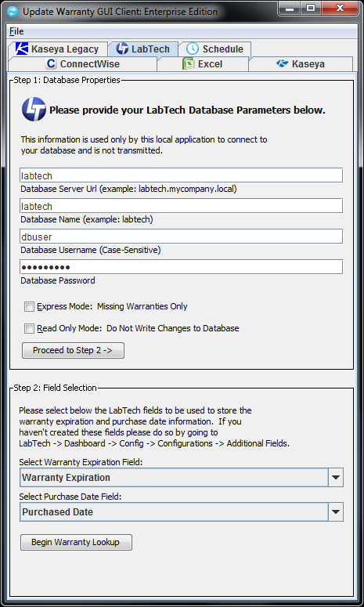Maximize the Update Warranty window
364x607 pixels.
pyautogui.click(x=310, y=8)
